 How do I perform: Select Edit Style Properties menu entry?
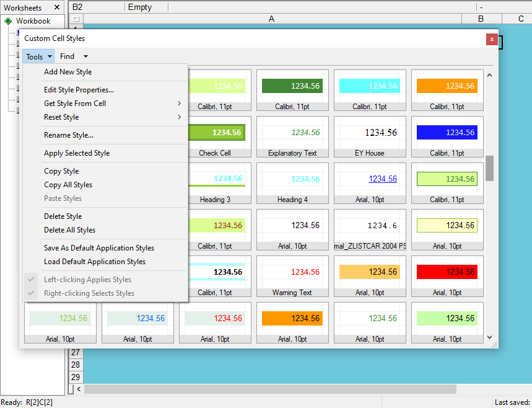pos(79,90)
